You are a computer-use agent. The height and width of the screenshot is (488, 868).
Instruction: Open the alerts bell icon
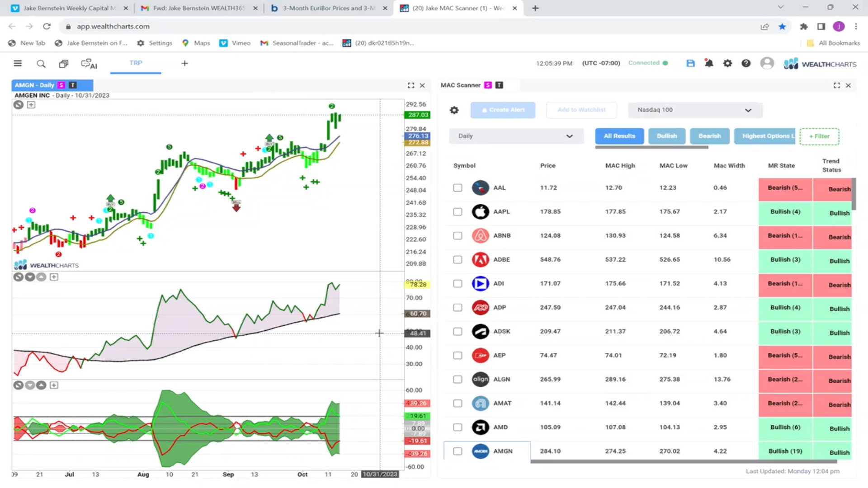tap(709, 63)
